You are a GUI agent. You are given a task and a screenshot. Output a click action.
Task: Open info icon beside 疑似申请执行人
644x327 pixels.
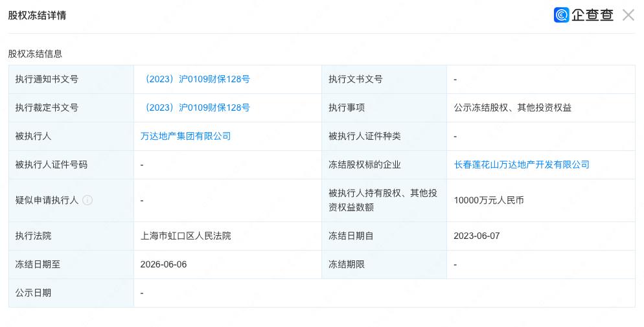pyautogui.click(x=87, y=200)
